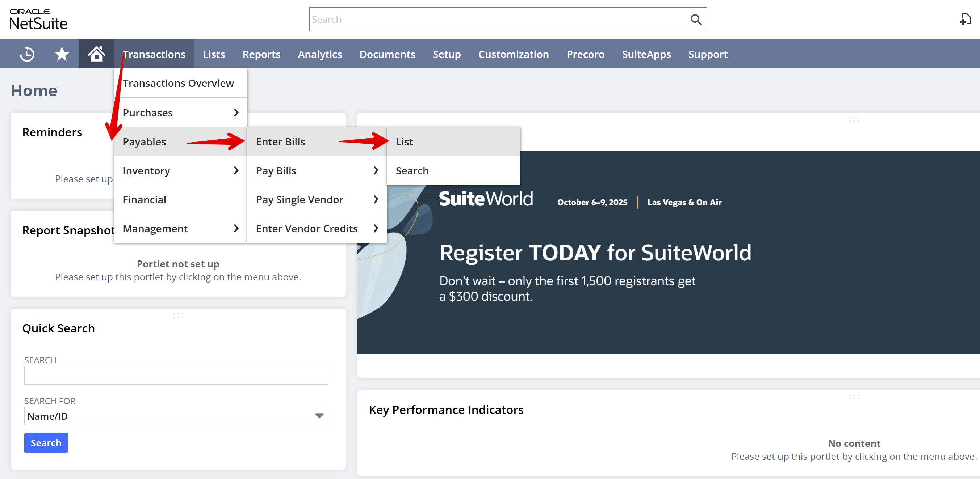Expand the Pay Single Vendor submenu
980x479 pixels.
(317, 200)
